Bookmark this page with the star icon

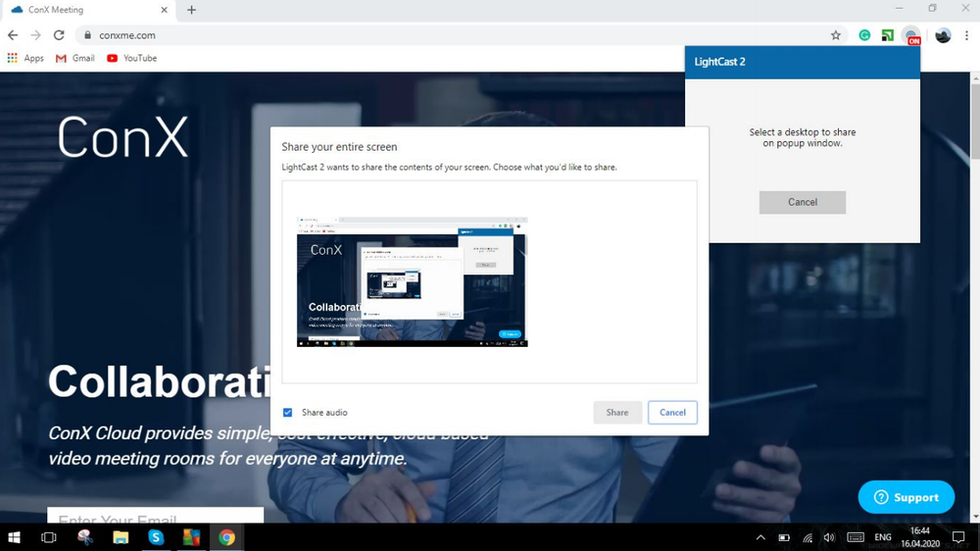(x=836, y=35)
